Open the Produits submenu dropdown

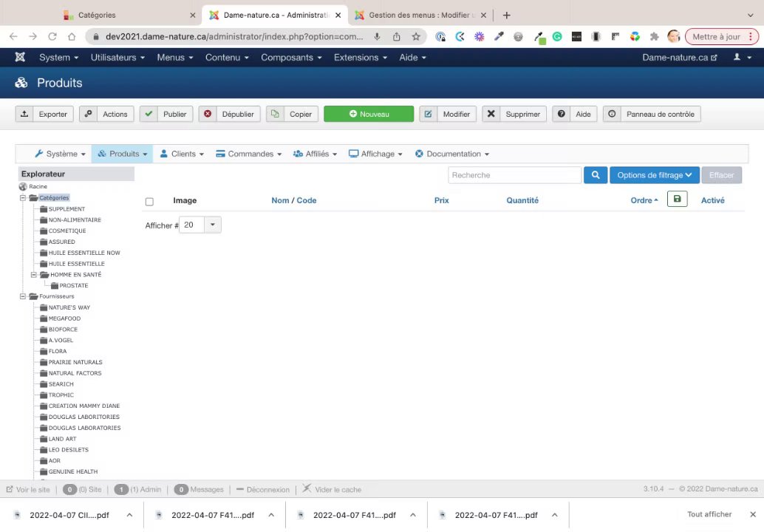tap(123, 154)
